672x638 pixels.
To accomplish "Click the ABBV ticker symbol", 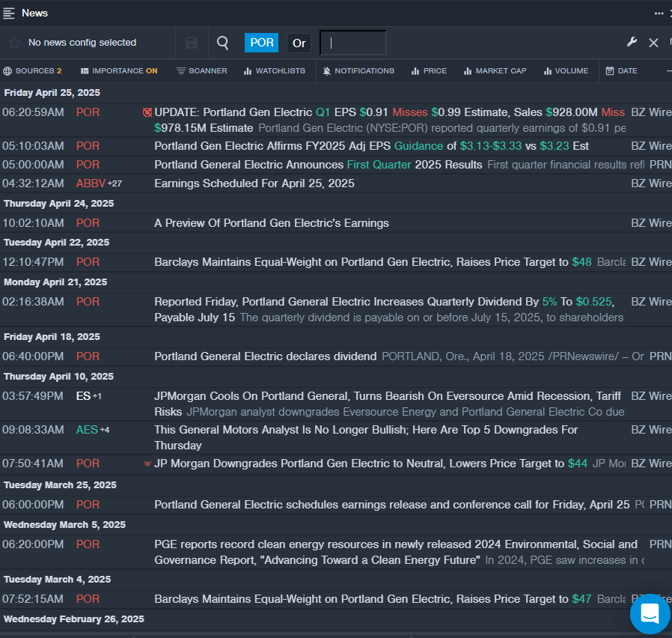I will tap(91, 183).
